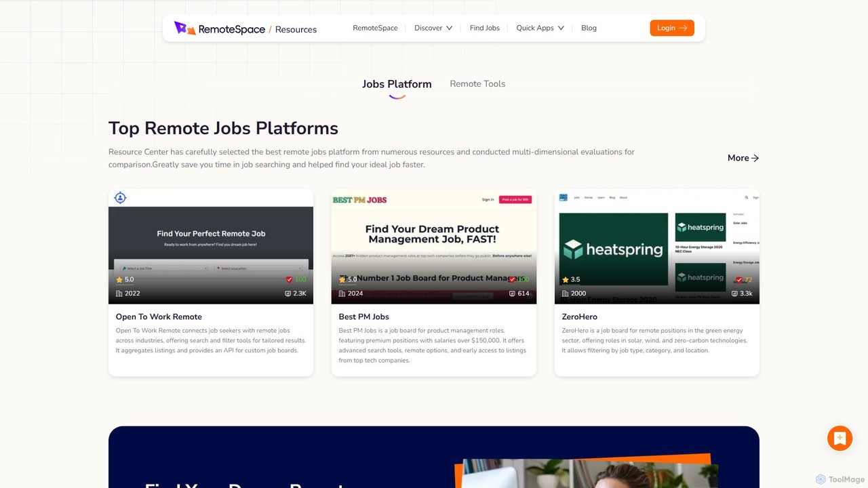Expand the Discover dropdown menu
868x488 pixels.
[433, 28]
